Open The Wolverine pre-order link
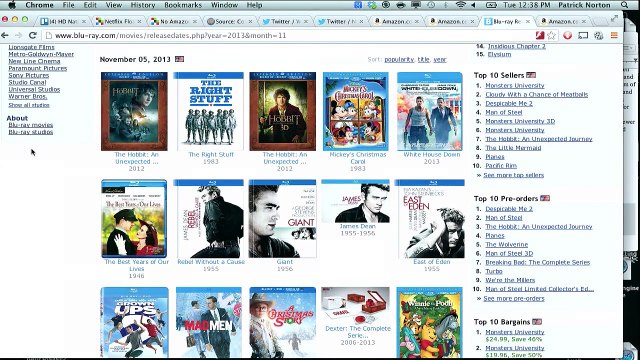Screen dimensions: 640x360 tap(507, 244)
